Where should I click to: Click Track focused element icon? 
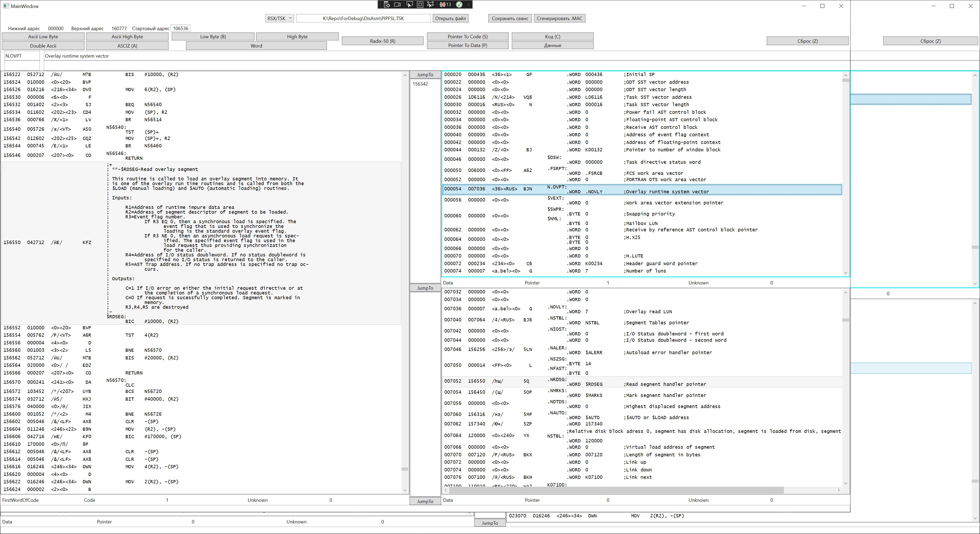click(x=431, y=4)
